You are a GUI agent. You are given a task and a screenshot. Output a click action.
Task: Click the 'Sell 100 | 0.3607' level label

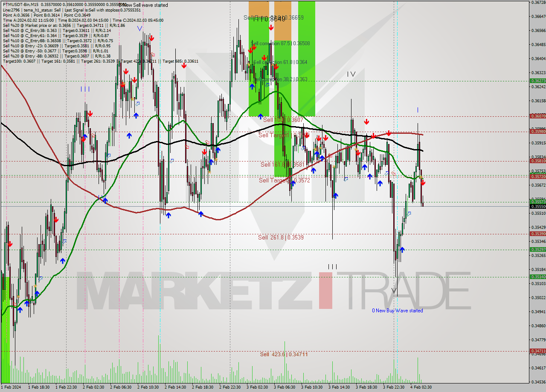[283, 120]
